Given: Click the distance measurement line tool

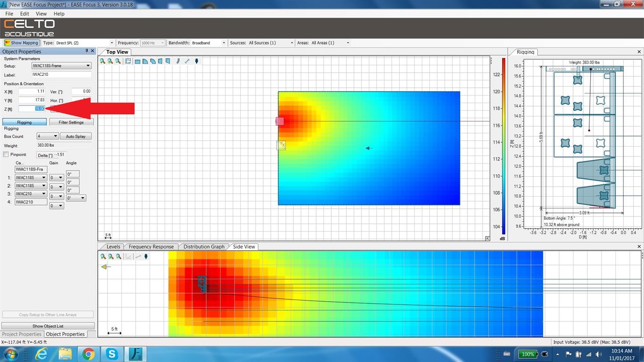Looking at the screenshot, I should 187,61.
